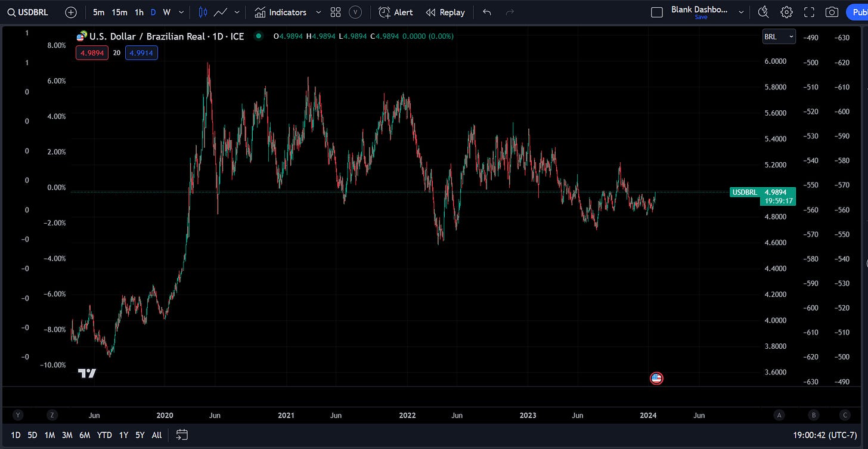This screenshot has height=449, width=868.
Task: Expand the Indicators favorites dropdown chevron
Action: click(x=318, y=12)
